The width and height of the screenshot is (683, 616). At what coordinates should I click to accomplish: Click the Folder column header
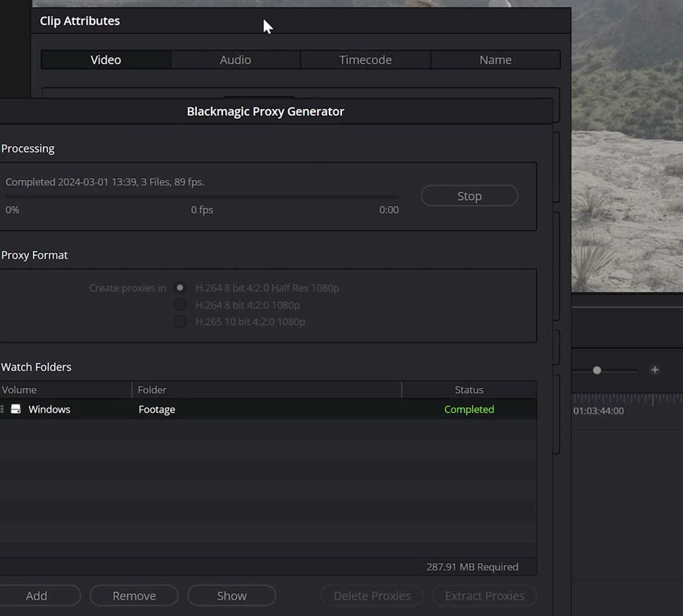tap(267, 390)
